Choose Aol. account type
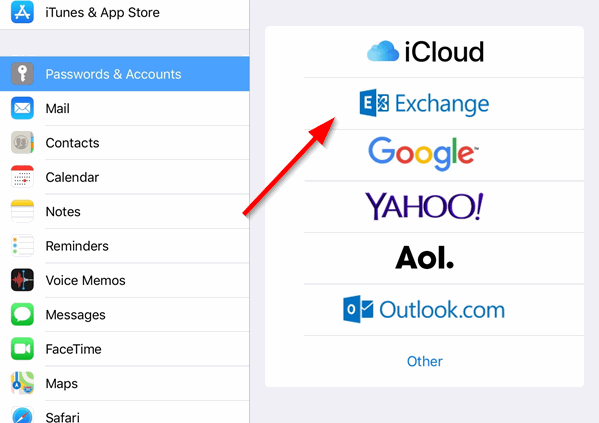The height and width of the screenshot is (423, 599). (x=424, y=258)
